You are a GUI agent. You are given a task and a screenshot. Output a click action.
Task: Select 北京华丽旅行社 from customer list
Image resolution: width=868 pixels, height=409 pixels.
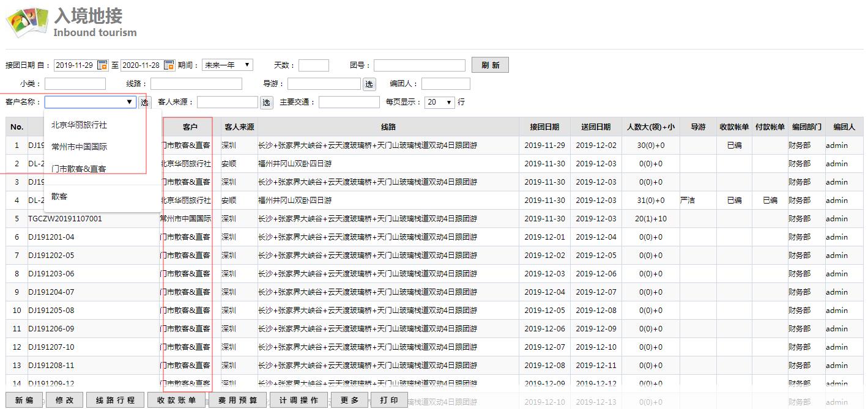[79, 125]
